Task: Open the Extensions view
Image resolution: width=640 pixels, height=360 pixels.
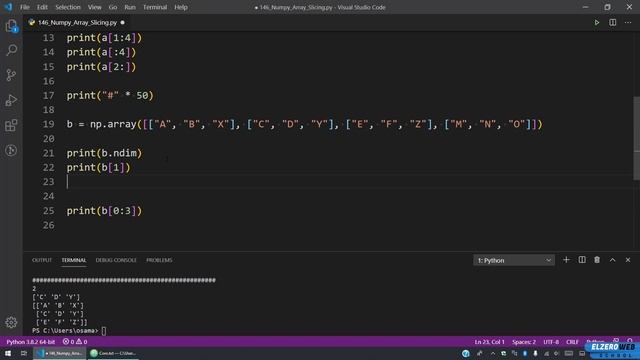Action: [11, 125]
